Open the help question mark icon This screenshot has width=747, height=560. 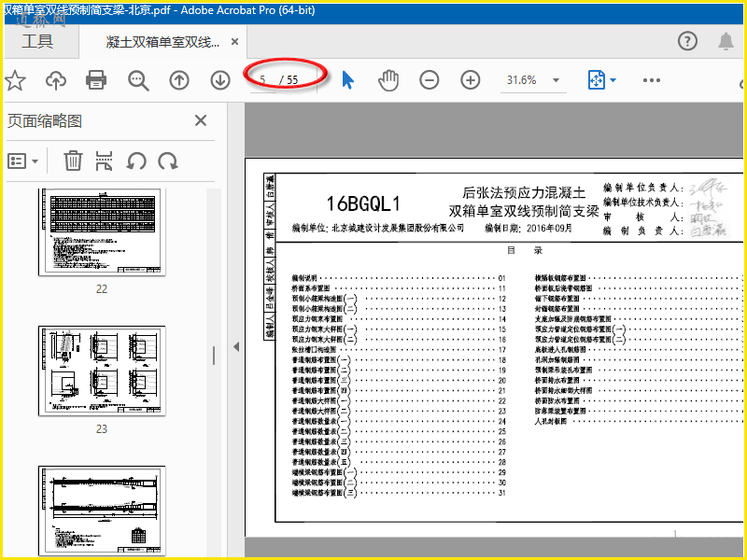pos(687,41)
